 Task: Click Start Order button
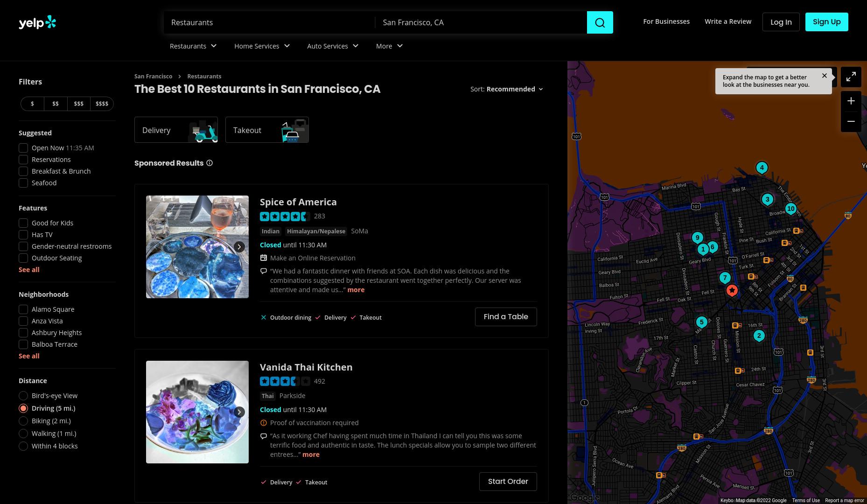coord(508,482)
